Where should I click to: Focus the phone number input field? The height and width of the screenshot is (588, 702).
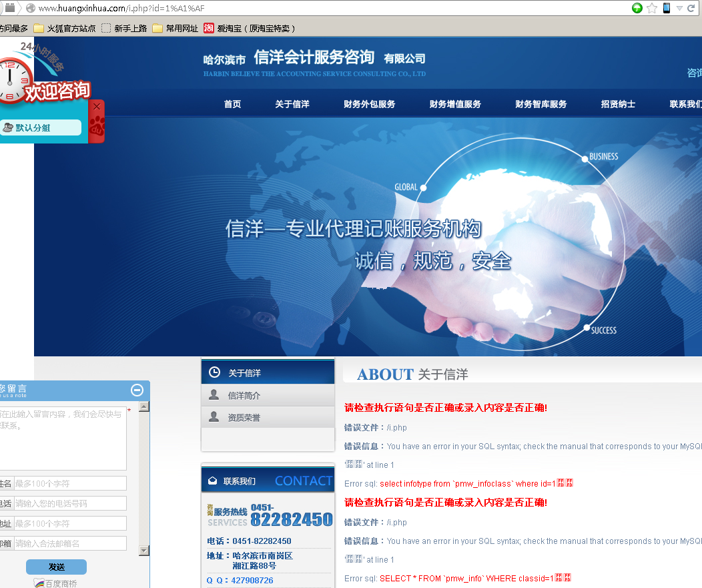tap(70, 503)
